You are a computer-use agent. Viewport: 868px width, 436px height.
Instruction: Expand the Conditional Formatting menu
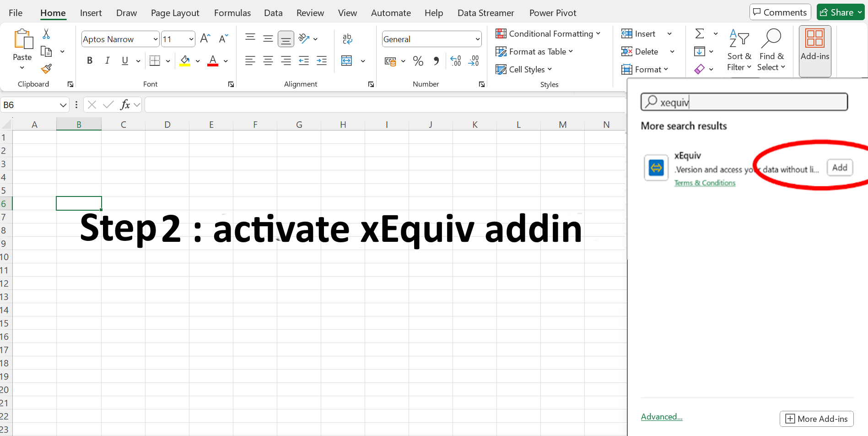pyautogui.click(x=548, y=34)
